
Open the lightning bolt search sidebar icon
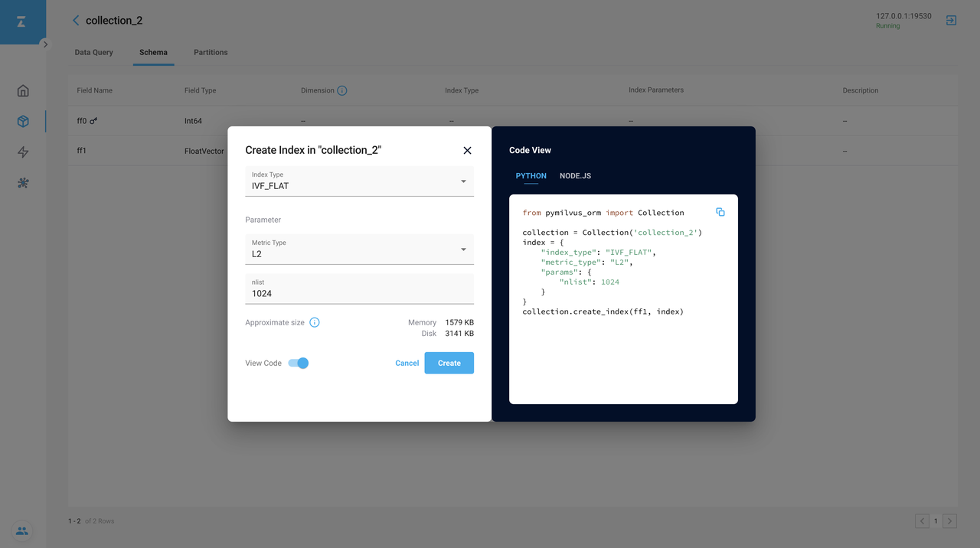pyautogui.click(x=23, y=152)
